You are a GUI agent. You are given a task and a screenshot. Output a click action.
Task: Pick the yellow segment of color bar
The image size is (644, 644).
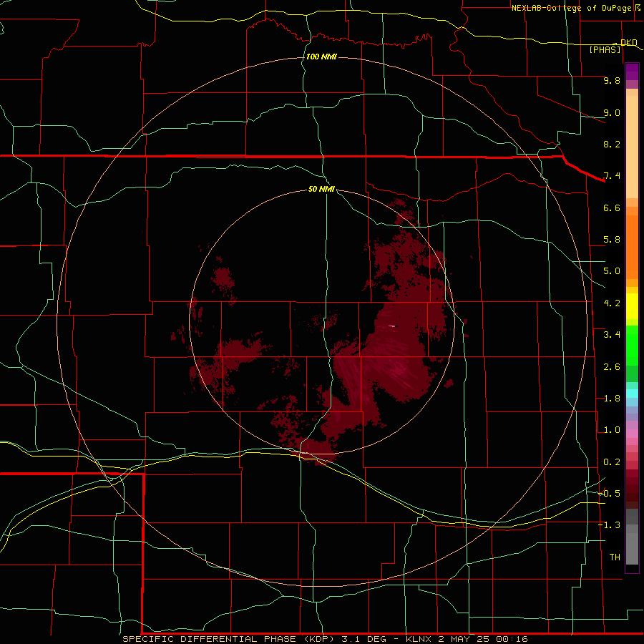632,306
